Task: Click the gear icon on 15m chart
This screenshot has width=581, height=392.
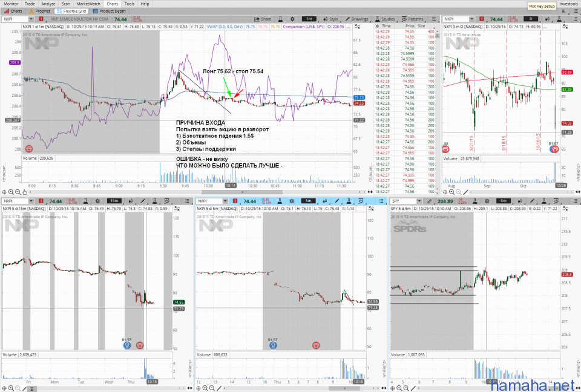Action: pyautogui.click(x=97, y=201)
